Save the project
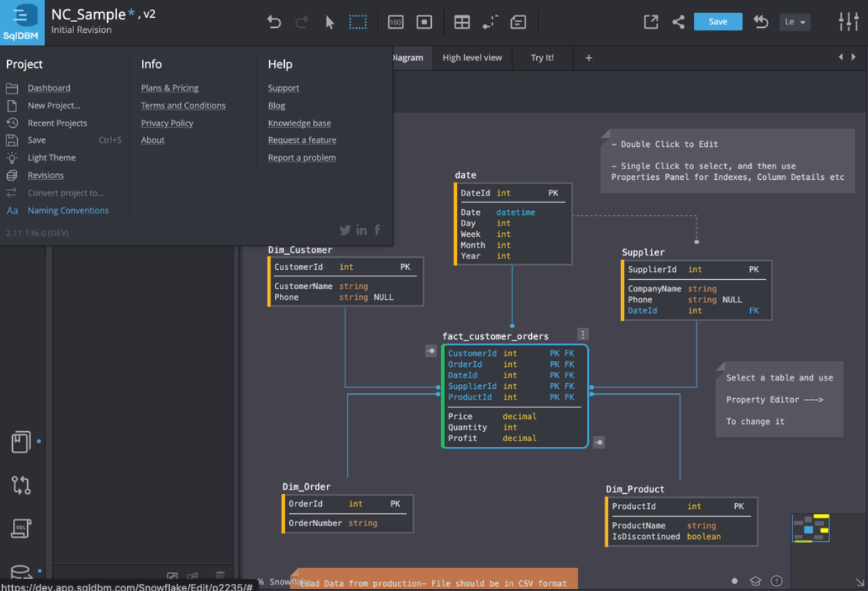This screenshot has width=868, height=591. coord(718,21)
